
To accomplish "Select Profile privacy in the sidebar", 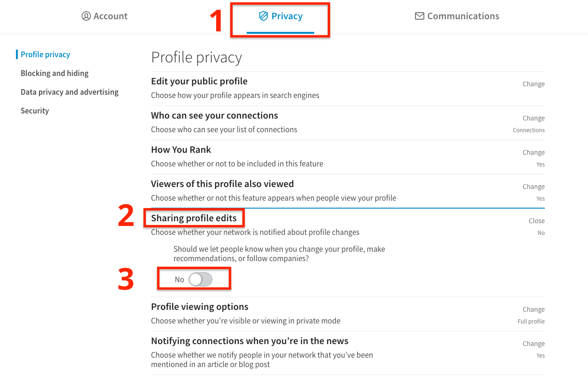I will tap(45, 54).
